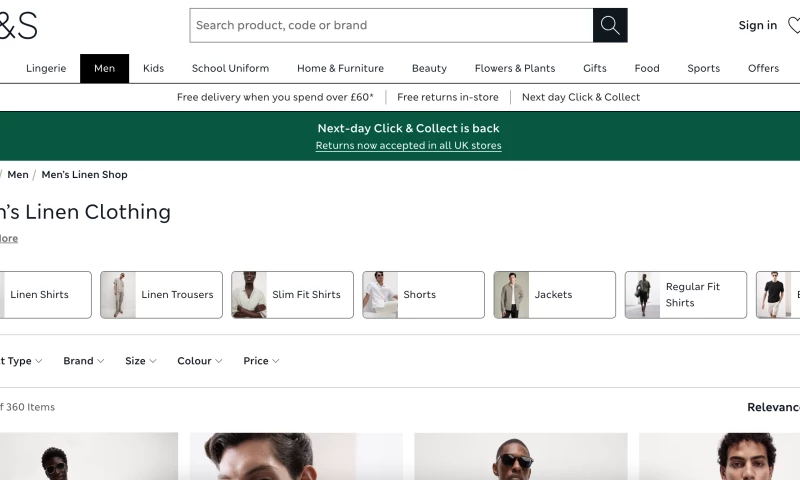Screen dimensions: 800x480
Task: Select the Jackets category card
Action: point(555,295)
